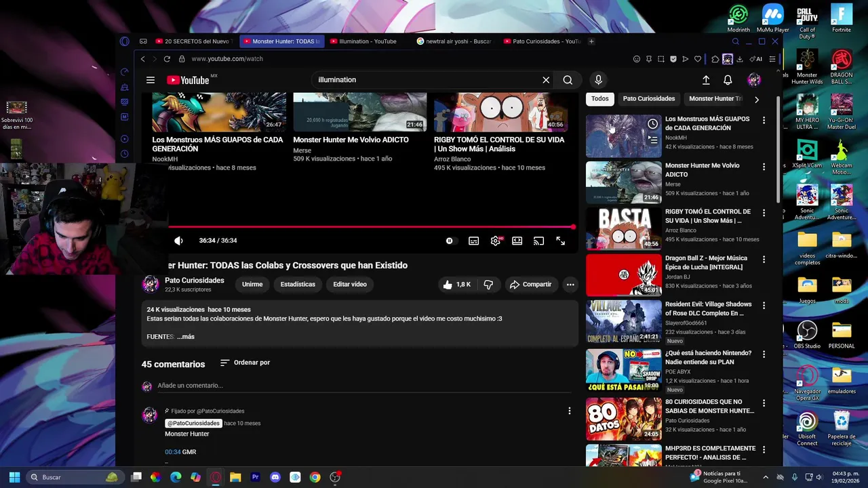Viewport: 868px width, 488px height.
Task: Open the YouTube hamburger guide menu
Action: 151,80
